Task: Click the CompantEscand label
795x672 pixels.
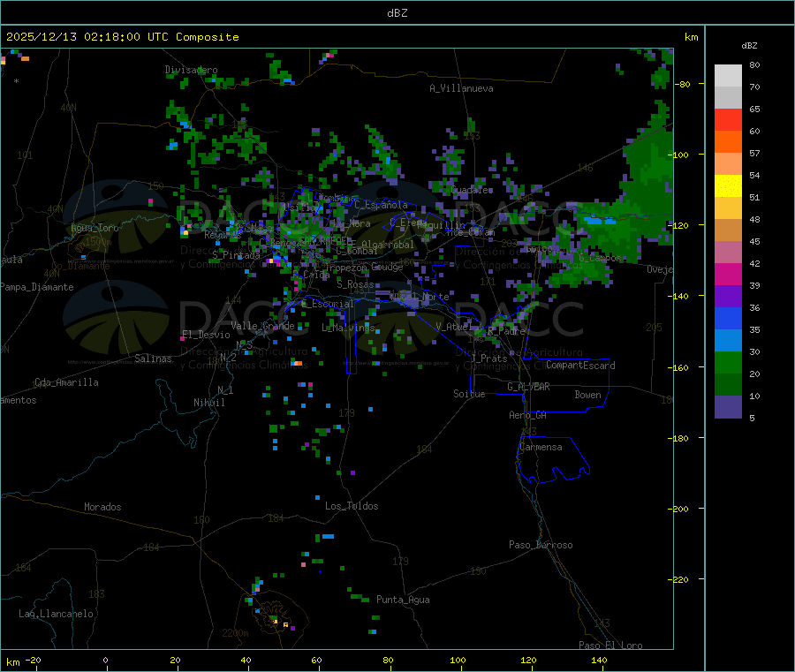Action: point(580,366)
